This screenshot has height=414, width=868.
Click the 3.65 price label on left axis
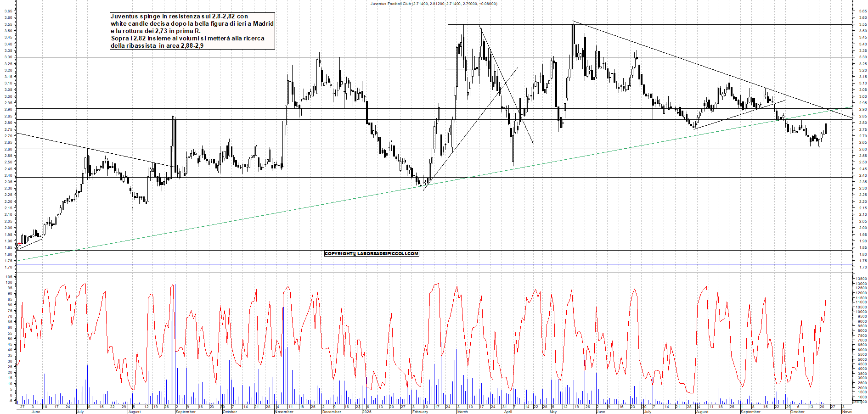tap(8, 11)
